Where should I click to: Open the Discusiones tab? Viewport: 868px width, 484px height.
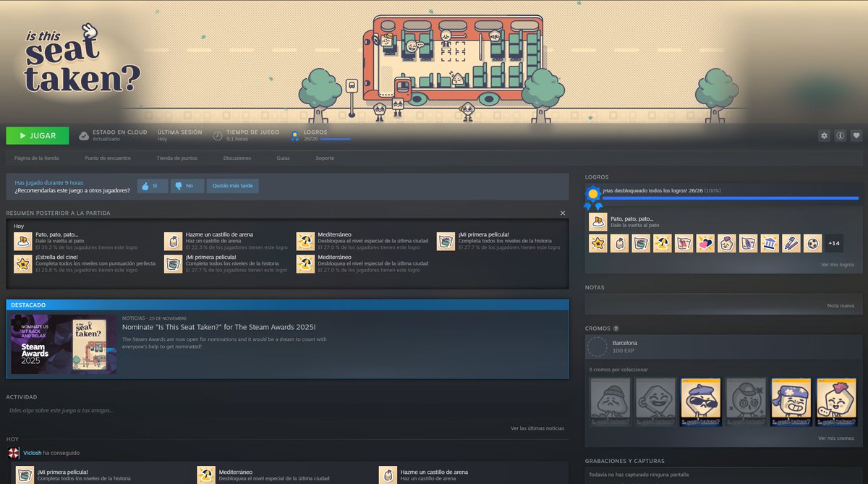237,158
